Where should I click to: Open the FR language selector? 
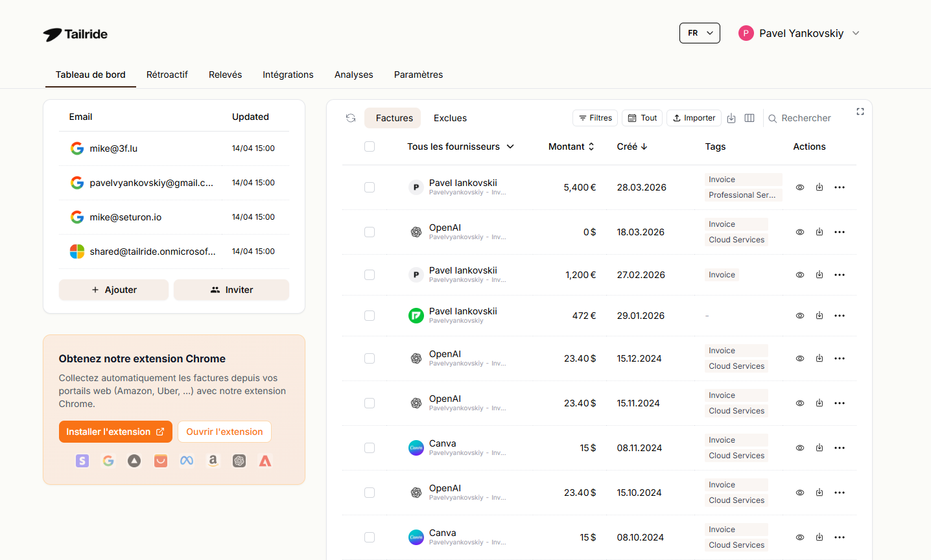tap(700, 32)
